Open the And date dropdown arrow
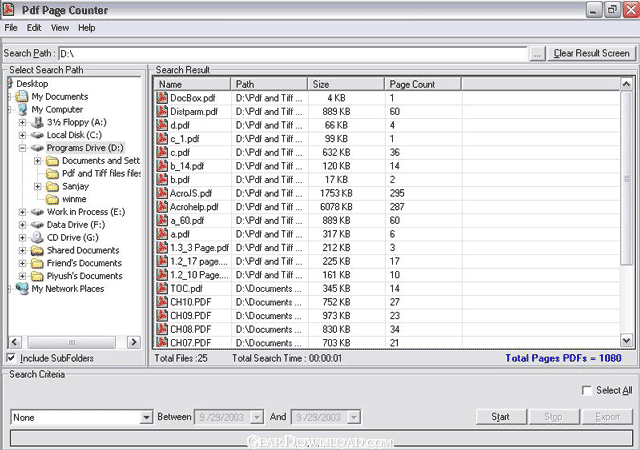The width and height of the screenshot is (640, 450). coord(354,417)
